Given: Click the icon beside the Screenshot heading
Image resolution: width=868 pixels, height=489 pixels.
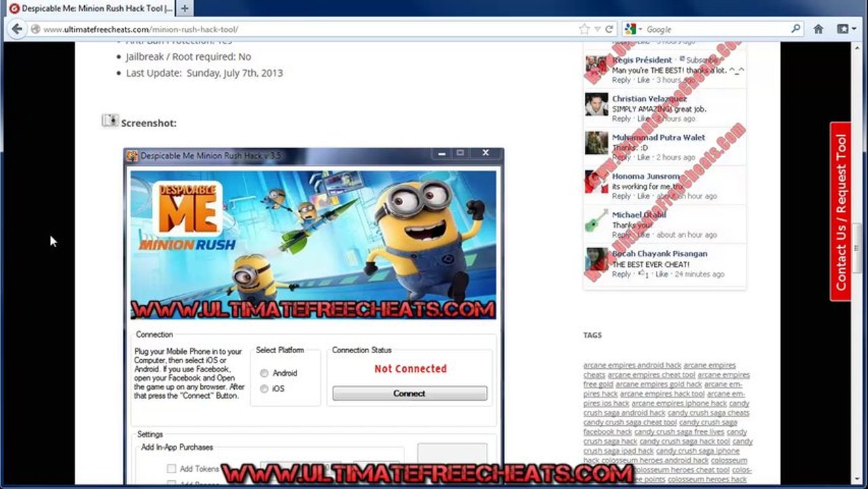Looking at the screenshot, I should click(110, 121).
